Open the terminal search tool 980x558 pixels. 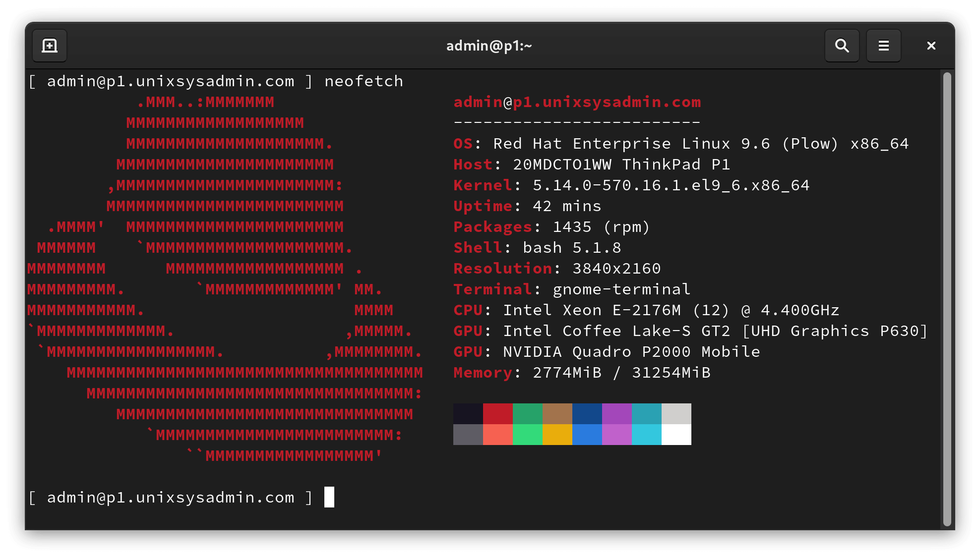842,46
